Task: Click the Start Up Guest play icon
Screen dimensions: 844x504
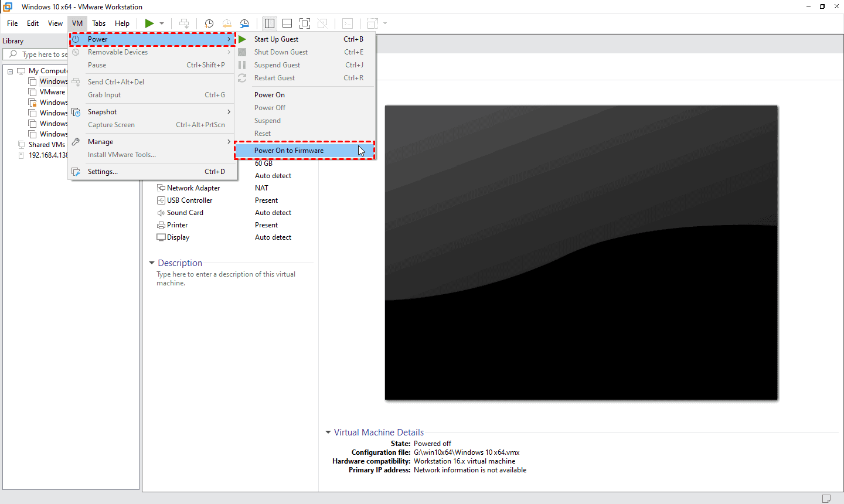Action: point(242,39)
